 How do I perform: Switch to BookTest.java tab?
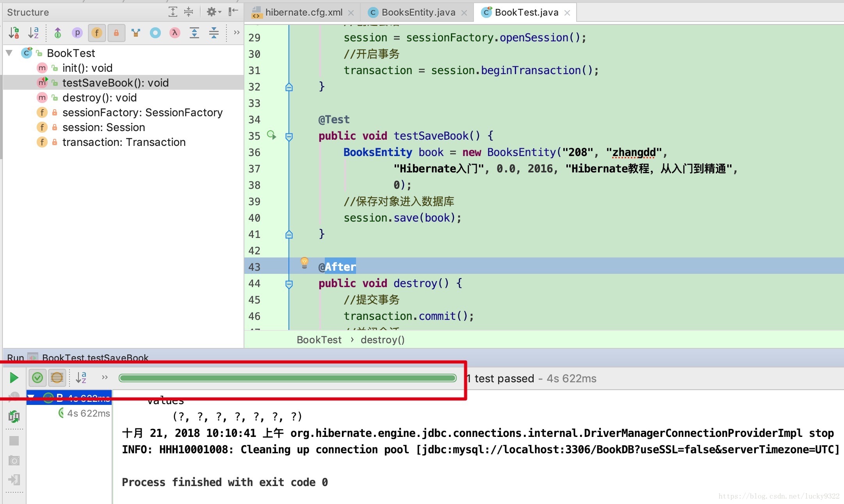(x=526, y=12)
